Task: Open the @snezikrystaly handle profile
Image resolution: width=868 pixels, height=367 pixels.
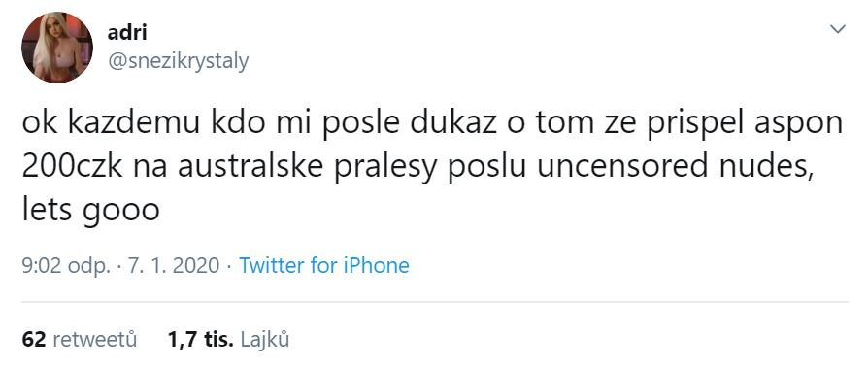Action: [178, 61]
